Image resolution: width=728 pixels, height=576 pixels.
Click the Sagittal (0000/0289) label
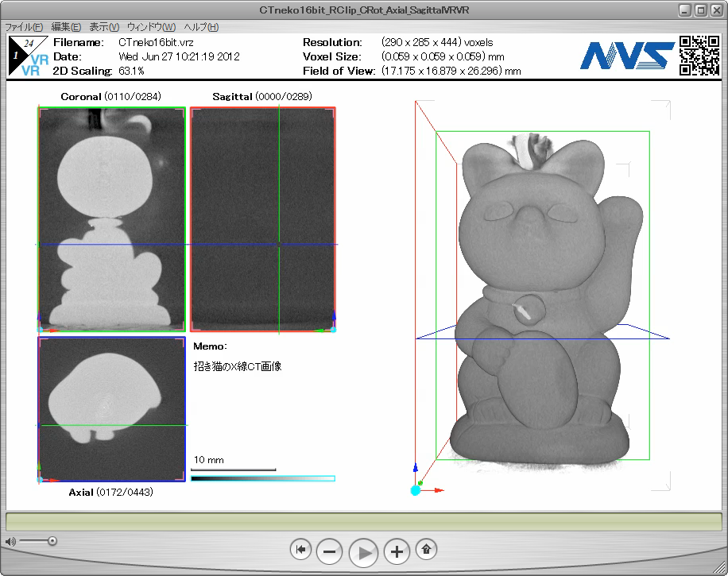[262, 97]
